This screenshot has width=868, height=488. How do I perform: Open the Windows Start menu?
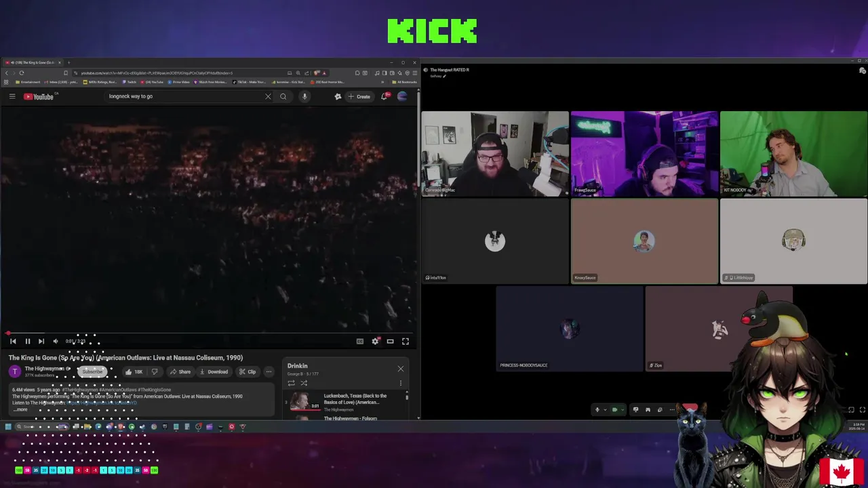tap(8, 426)
